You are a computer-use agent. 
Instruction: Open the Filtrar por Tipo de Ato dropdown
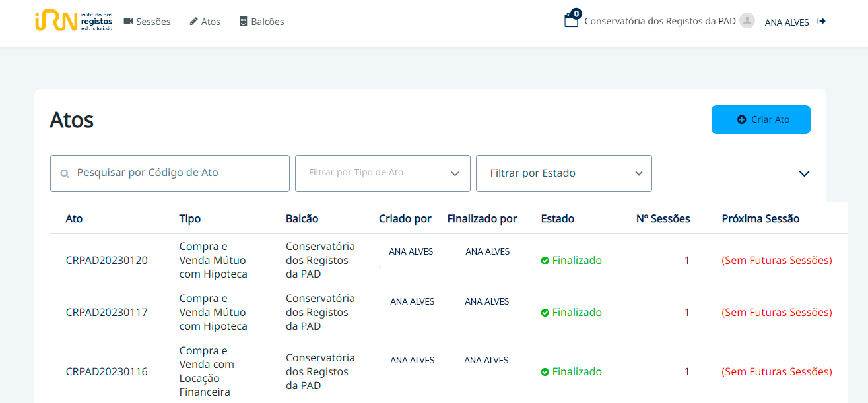[x=382, y=173]
